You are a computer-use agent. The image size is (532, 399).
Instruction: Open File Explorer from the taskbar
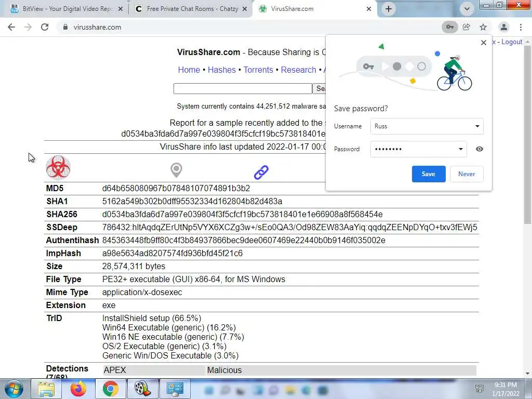(x=46, y=389)
